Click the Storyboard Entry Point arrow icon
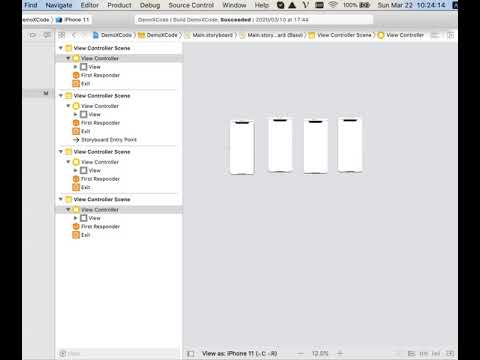The height and width of the screenshot is (360, 480). (x=76, y=140)
